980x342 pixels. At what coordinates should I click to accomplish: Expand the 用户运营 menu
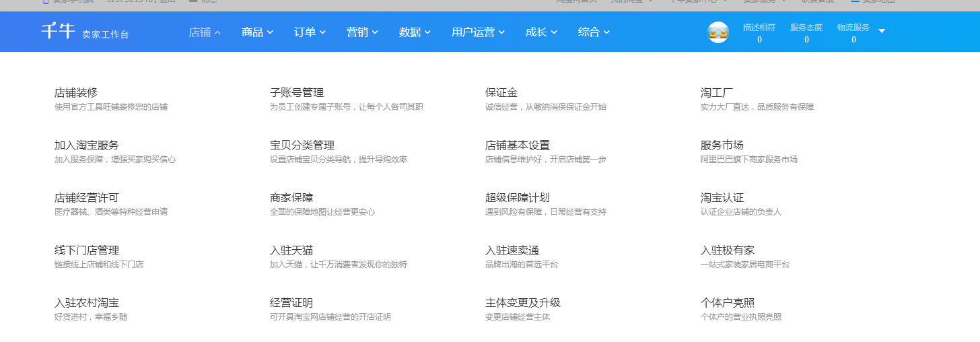(478, 32)
